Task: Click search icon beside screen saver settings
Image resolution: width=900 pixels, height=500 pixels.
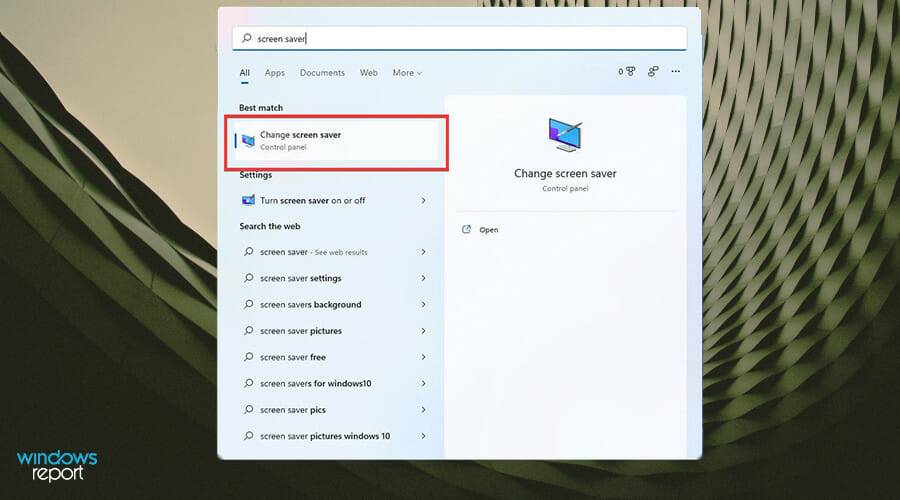Action: coord(249,278)
